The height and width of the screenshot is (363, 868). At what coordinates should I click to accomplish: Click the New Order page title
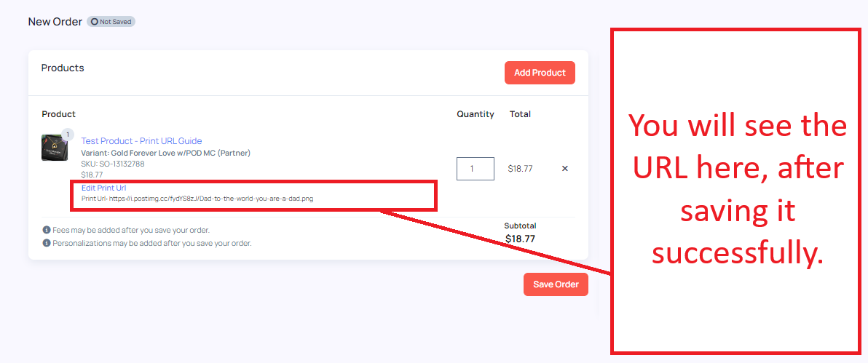tap(55, 22)
